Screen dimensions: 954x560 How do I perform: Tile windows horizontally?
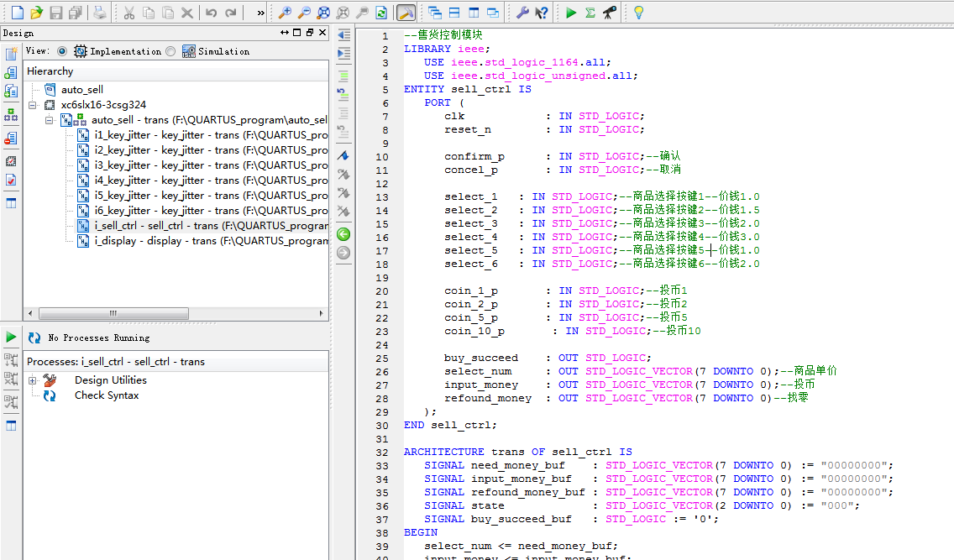tap(453, 12)
